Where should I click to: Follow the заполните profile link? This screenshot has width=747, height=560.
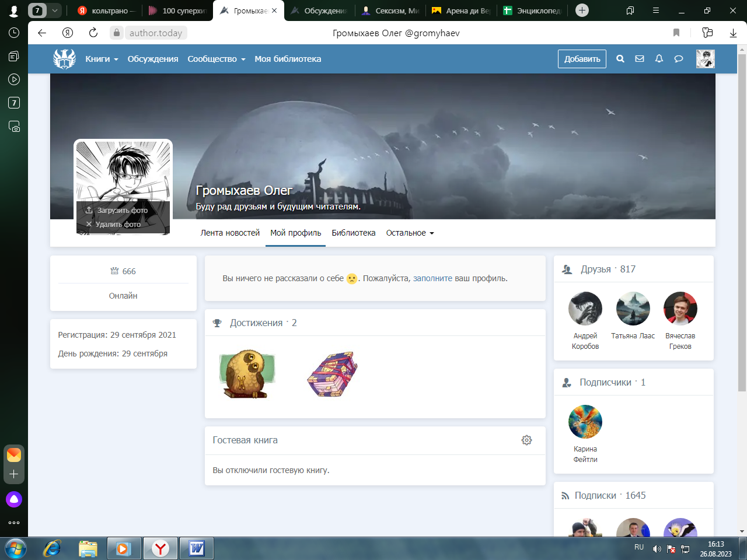point(432,278)
